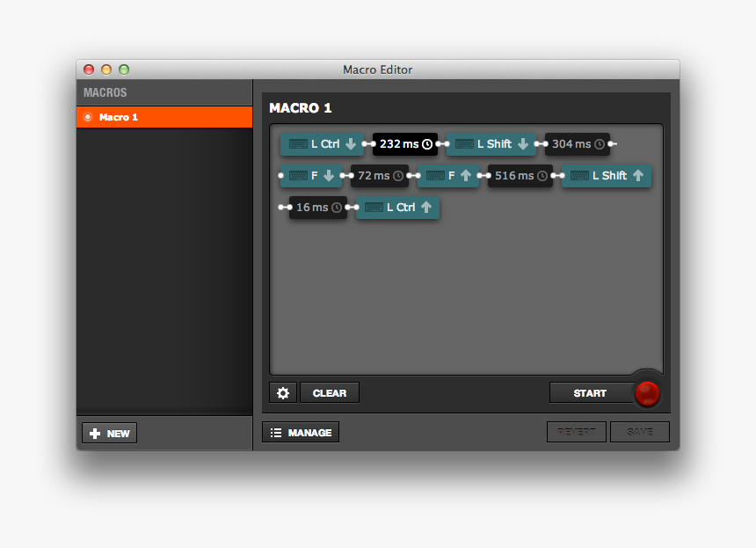
Task: Click the up arrow on F release block
Action: point(466,176)
